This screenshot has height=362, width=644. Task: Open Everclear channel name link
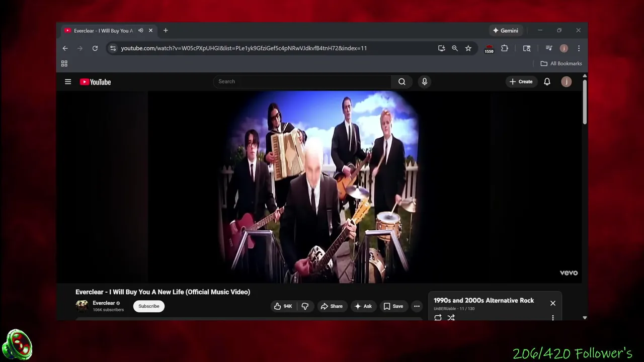click(104, 303)
